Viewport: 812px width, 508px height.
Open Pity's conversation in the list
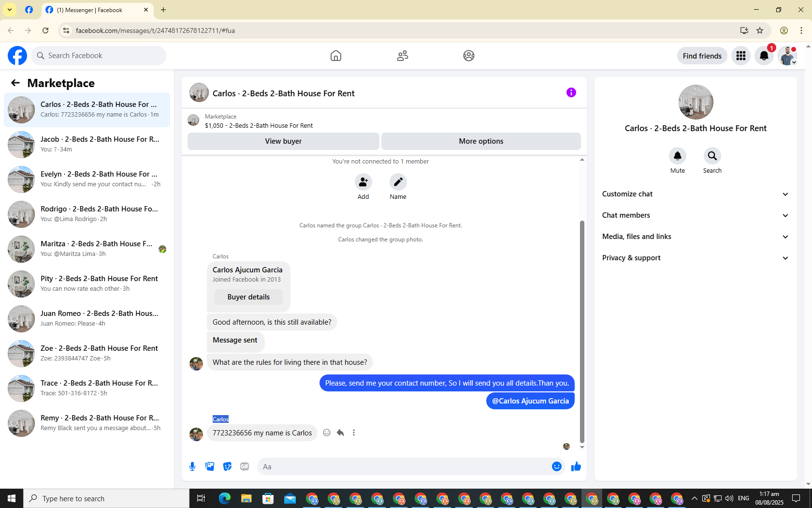(x=87, y=284)
